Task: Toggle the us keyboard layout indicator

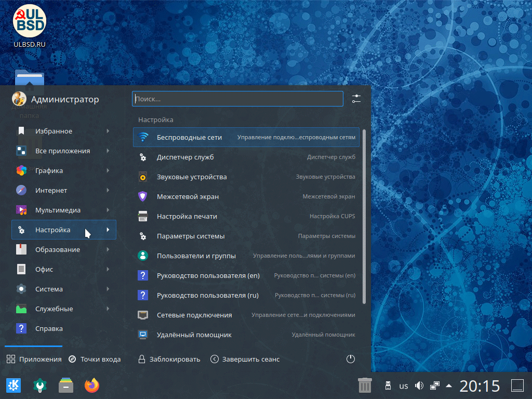Action: click(404, 386)
